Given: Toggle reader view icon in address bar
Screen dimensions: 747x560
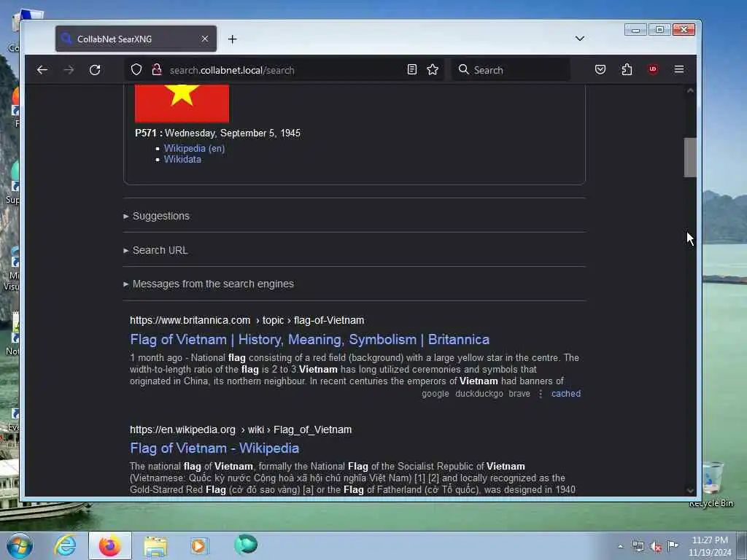Looking at the screenshot, I should 412,69.
